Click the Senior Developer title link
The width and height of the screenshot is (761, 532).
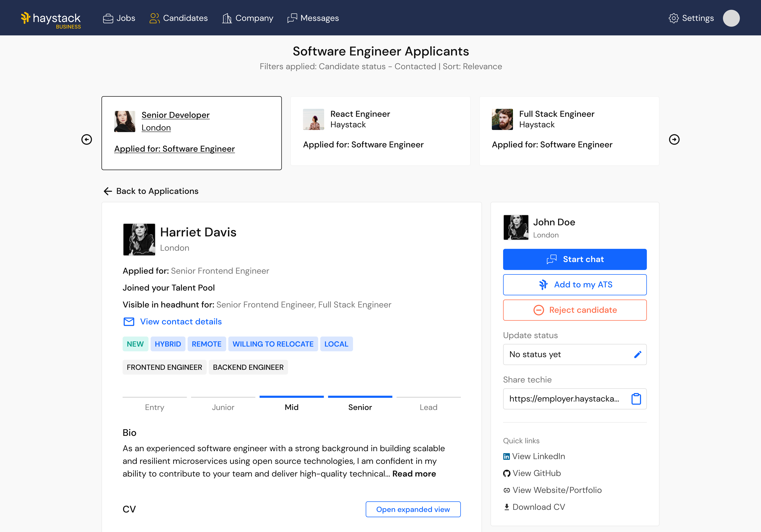coord(175,115)
